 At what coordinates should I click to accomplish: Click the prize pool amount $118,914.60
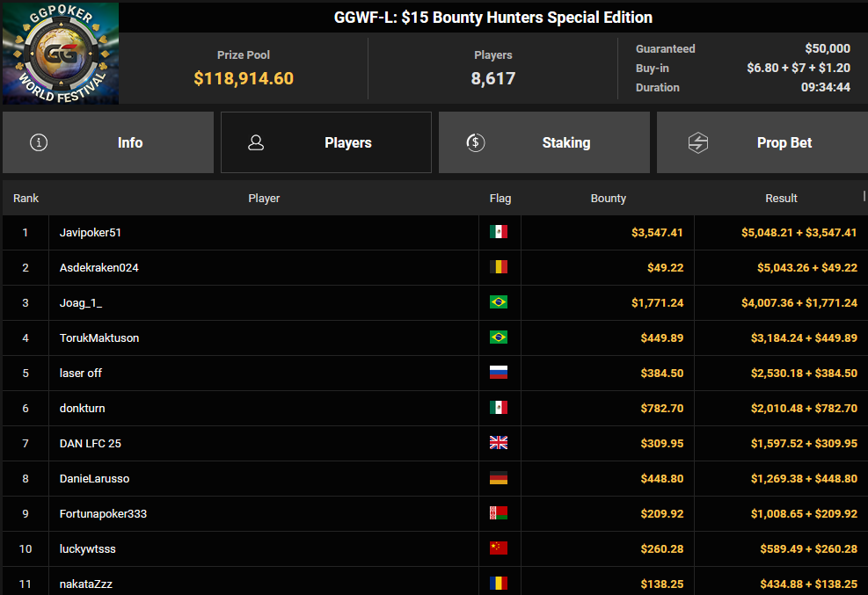pyautogui.click(x=244, y=78)
